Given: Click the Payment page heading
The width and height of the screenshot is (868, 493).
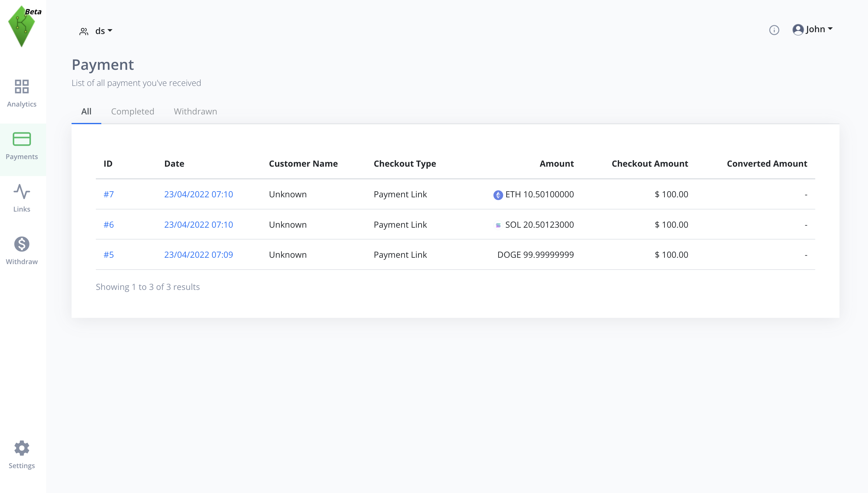Looking at the screenshot, I should tap(103, 65).
